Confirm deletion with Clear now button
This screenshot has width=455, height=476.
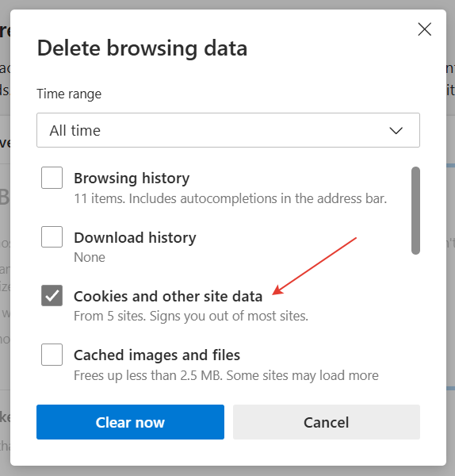[131, 422]
